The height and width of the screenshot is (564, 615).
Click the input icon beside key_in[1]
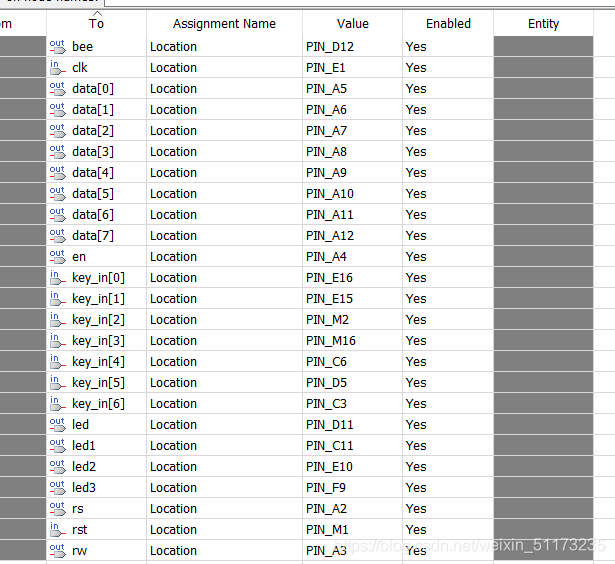(58, 299)
